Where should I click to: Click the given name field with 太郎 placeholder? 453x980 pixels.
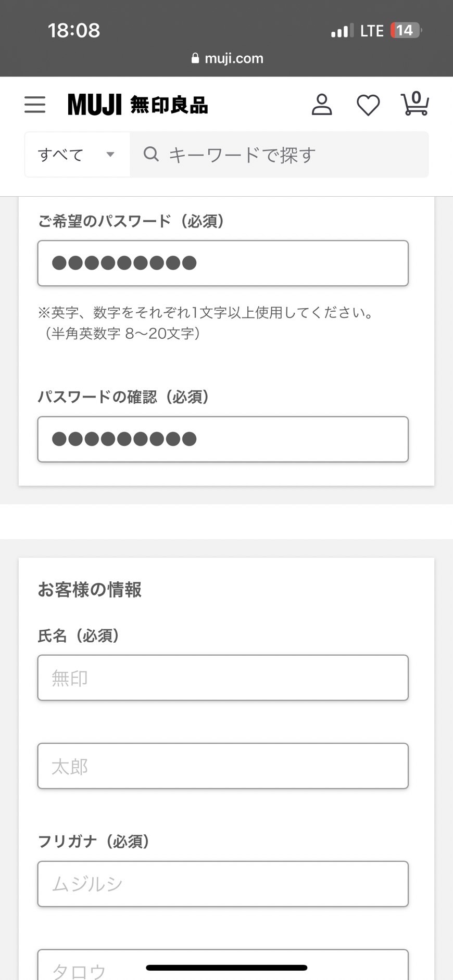pos(223,766)
